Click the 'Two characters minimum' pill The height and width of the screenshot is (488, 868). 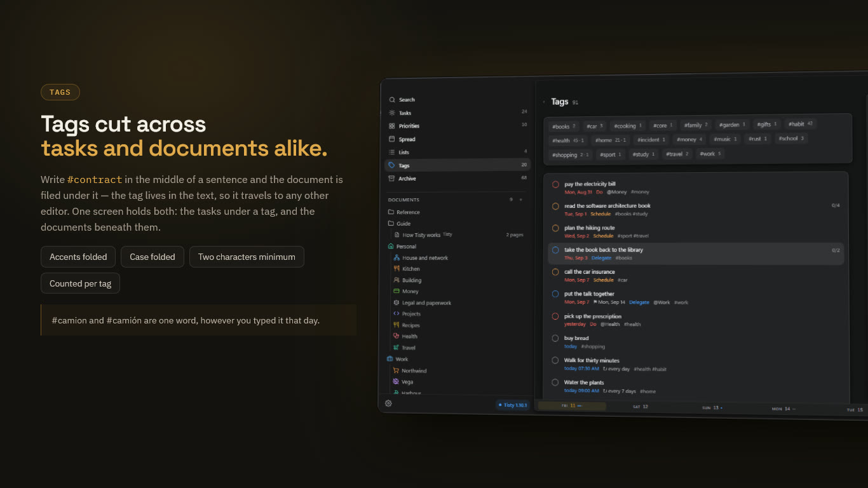pos(247,257)
